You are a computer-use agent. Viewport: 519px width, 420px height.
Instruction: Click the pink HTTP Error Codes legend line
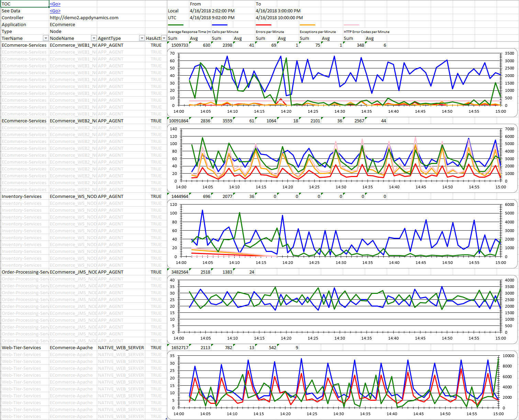click(351, 25)
